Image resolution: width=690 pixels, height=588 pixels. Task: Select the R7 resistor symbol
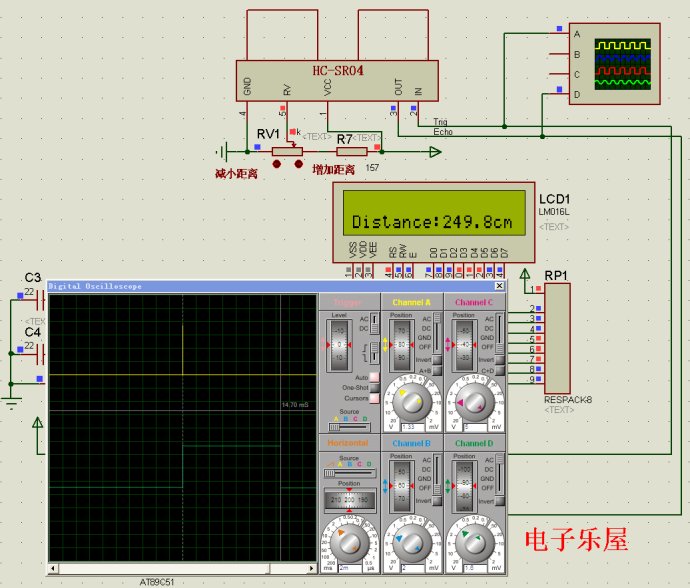click(352, 151)
